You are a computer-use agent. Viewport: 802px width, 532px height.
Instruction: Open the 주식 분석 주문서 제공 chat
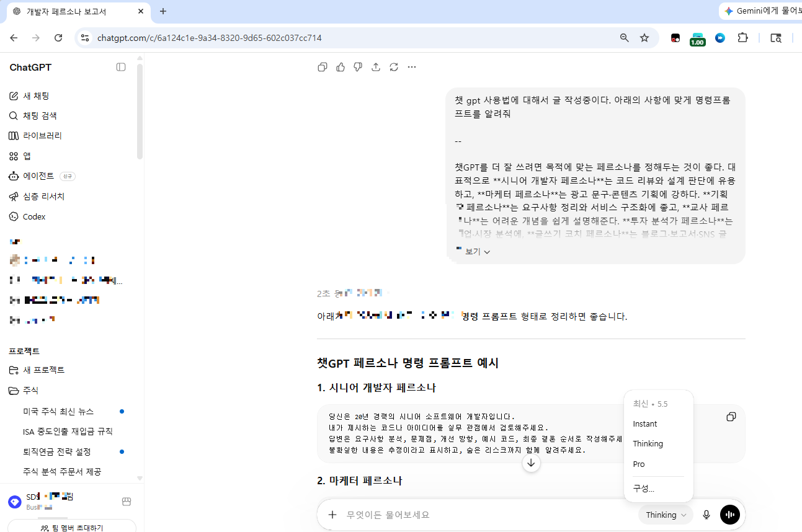point(62,472)
